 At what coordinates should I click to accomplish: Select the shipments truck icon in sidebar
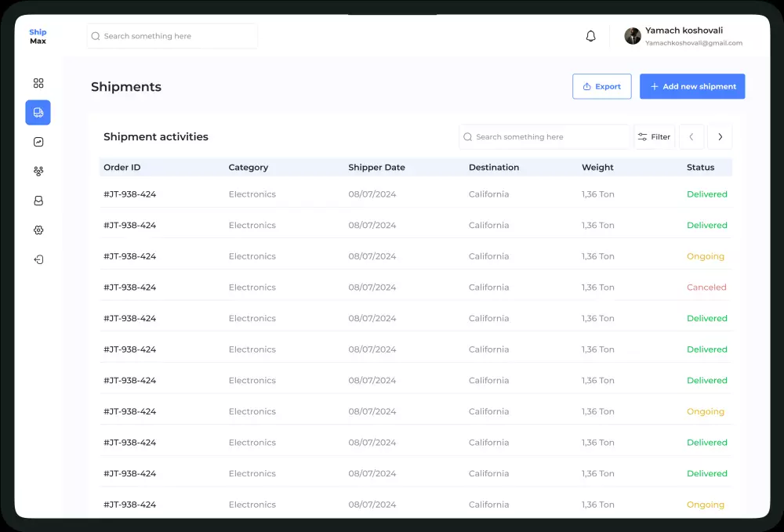click(x=38, y=113)
